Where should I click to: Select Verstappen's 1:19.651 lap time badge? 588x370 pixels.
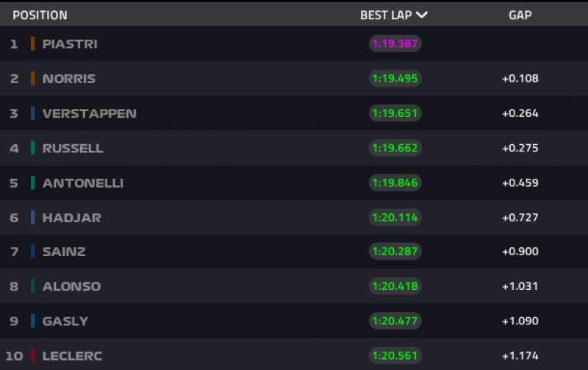point(395,113)
